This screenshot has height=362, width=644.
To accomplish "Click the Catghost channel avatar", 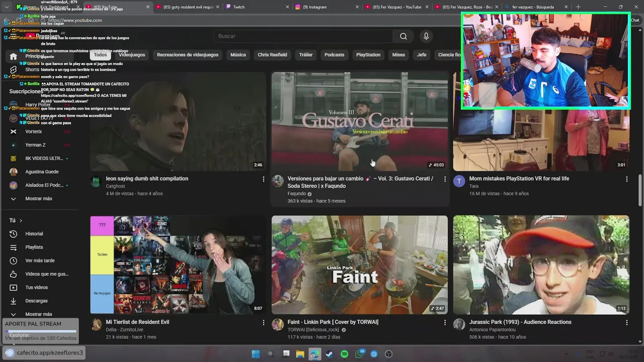I will 96,182.
